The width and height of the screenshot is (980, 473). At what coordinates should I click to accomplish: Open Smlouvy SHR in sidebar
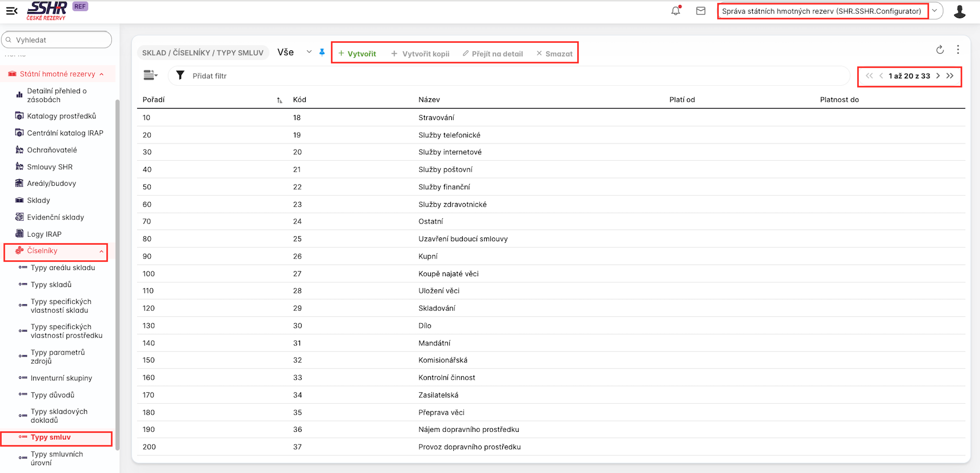click(50, 167)
